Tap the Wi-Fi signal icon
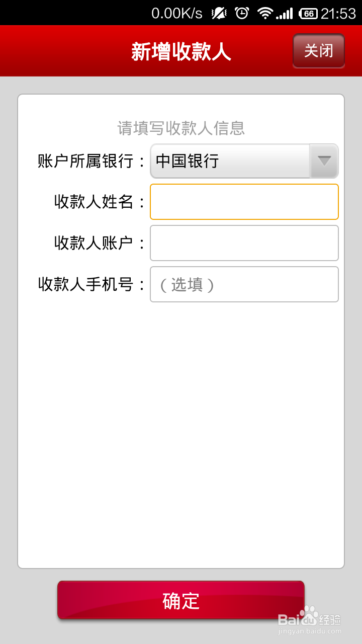The image size is (362, 644). pos(264,13)
